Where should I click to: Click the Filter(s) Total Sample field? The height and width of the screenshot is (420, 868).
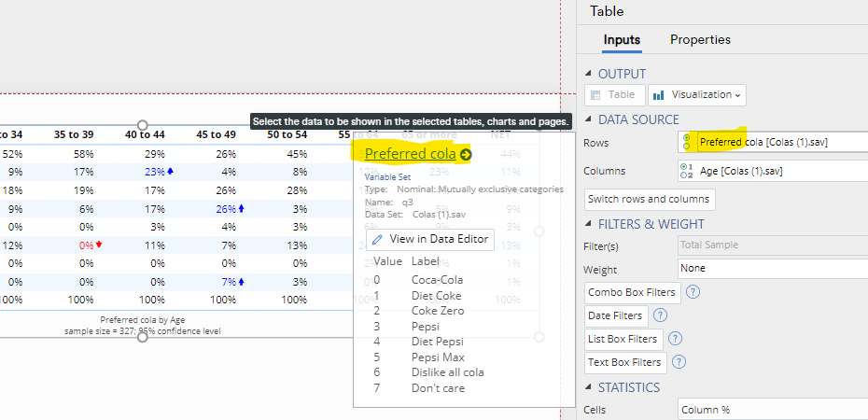point(773,245)
